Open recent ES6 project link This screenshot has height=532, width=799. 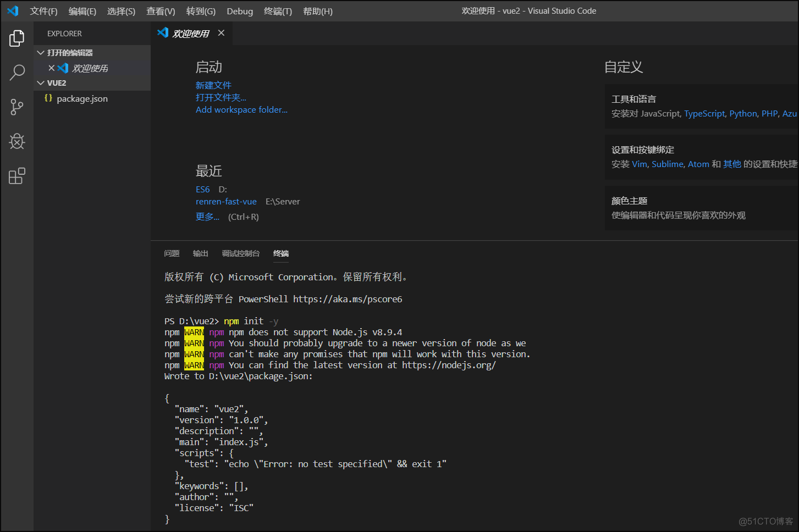click(202, 189)
